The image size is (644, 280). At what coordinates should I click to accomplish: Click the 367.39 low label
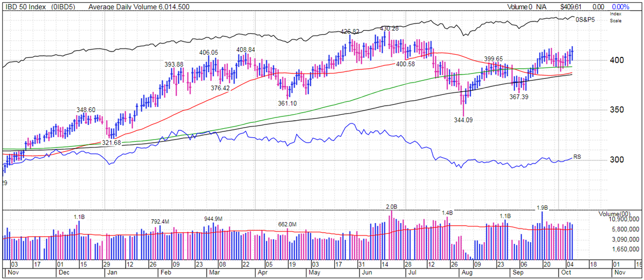pyautogui.click(x=519, y=97)
